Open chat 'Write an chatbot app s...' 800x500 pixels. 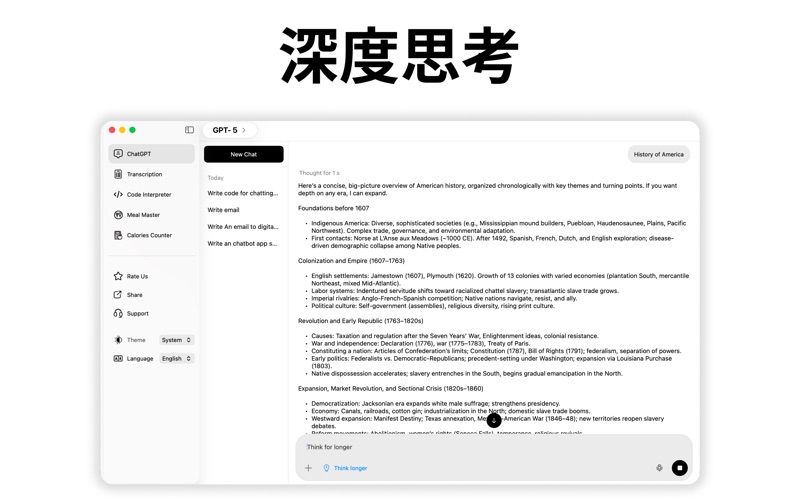click(243, 243)
